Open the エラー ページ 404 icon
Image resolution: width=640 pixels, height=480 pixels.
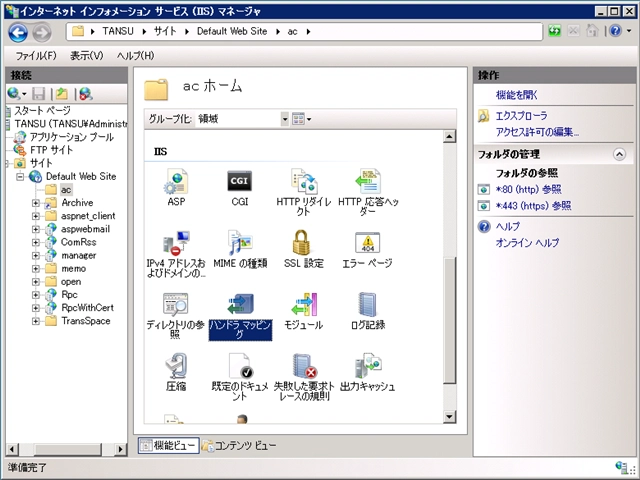[368, 243]
